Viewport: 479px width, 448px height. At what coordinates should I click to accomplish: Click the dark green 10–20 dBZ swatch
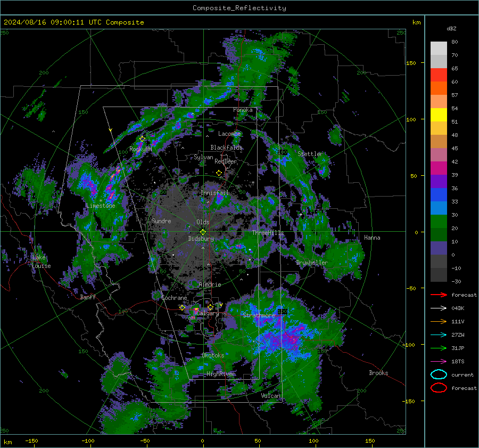click(439, 235)
